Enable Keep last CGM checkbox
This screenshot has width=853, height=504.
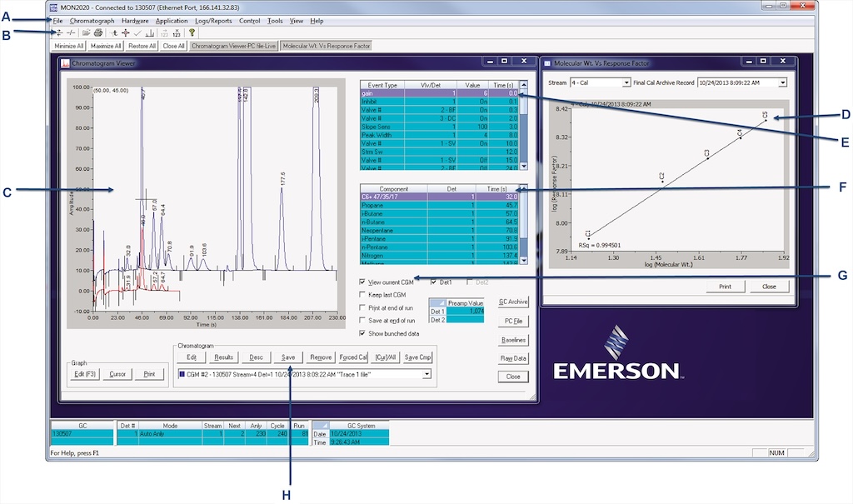click(x=362, y=294)
